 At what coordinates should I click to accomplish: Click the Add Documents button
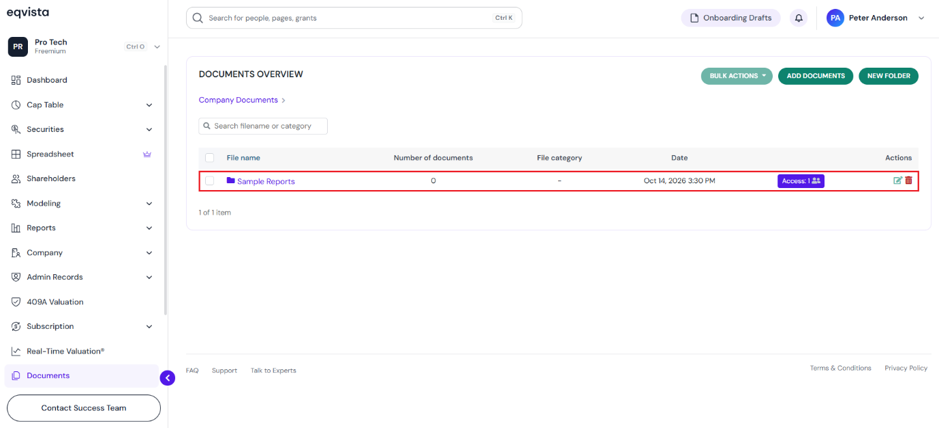[816, 76]
